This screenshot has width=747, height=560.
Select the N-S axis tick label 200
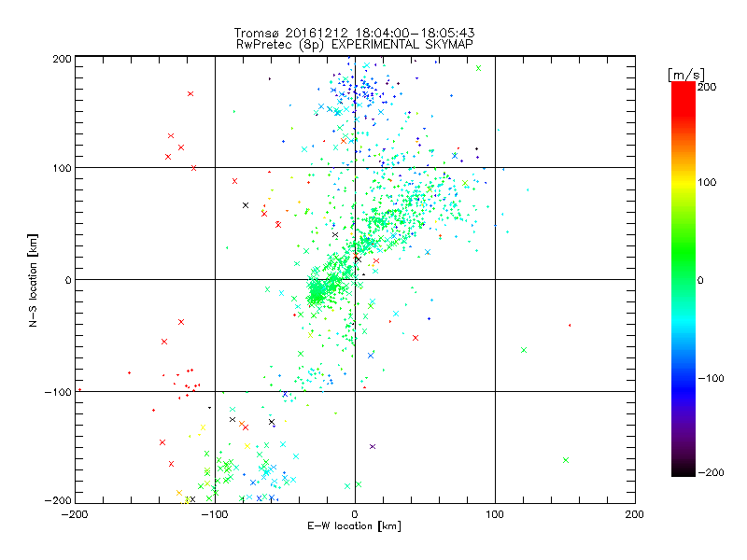pos(62,59)
